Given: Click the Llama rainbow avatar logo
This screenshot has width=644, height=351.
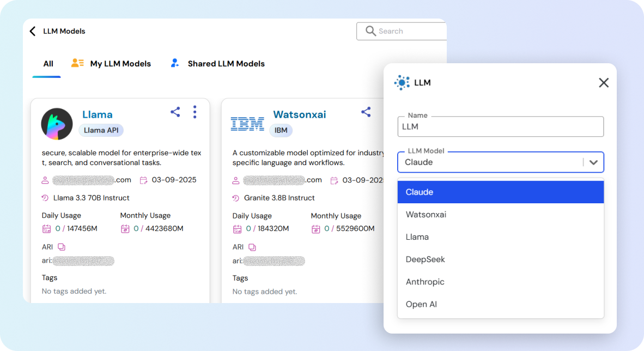Looking at the screenshot, I should click(x=57, y=124).
